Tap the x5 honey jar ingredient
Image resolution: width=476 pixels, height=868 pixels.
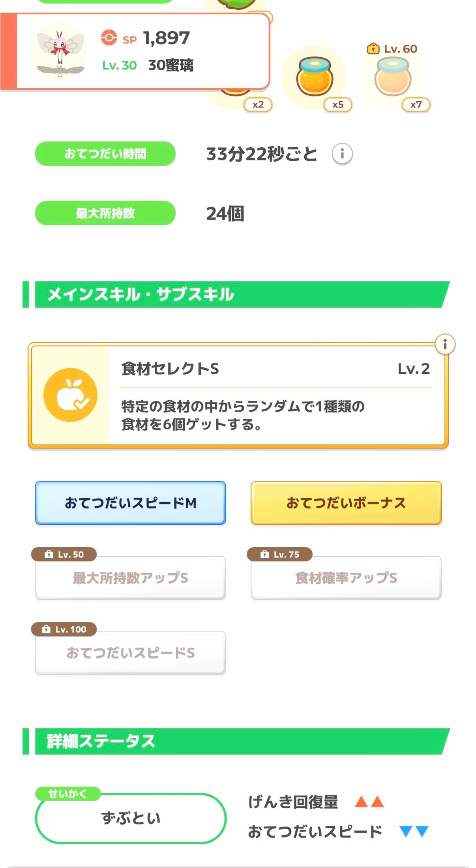pyautogui.click(x=315, y=77)
